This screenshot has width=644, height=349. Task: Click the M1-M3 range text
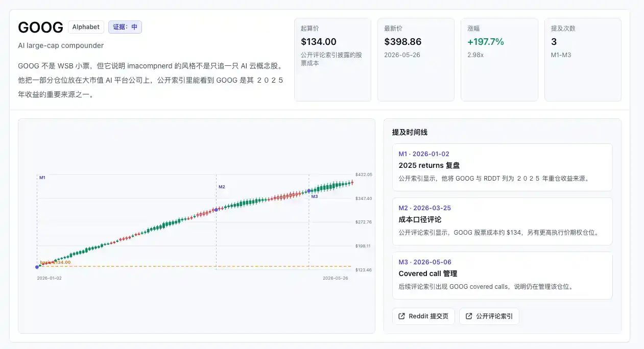point(561,55)
